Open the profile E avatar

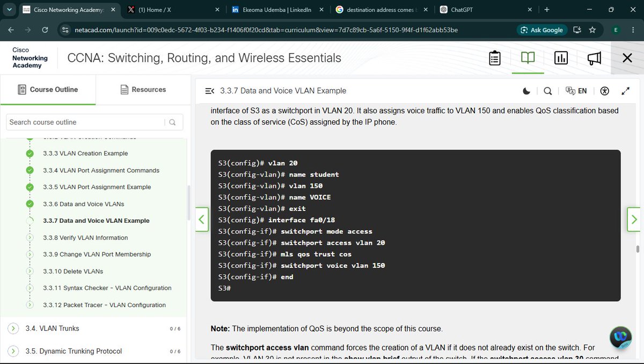pyautogui.click(x=615, y=30)
